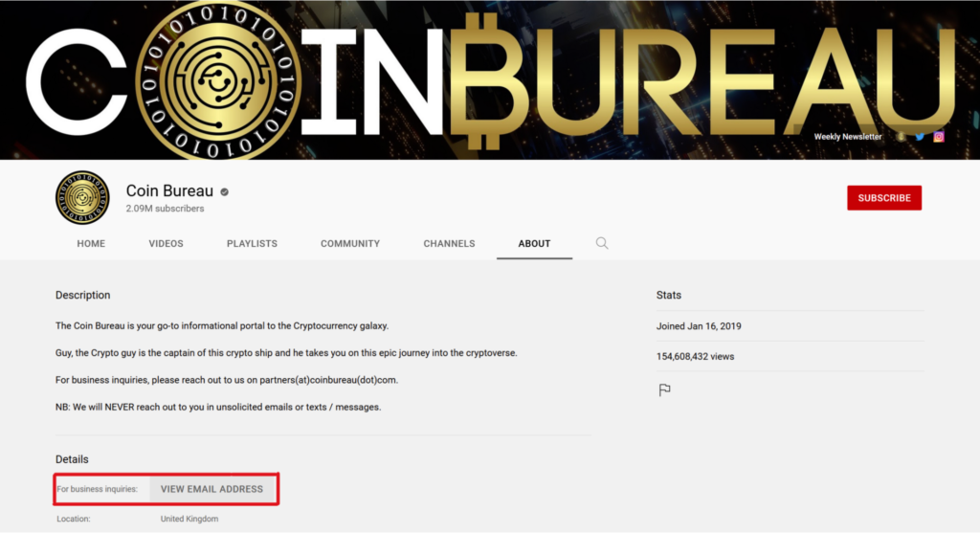Open the Instagram link in the banner
Image resolution: width=980 pixels, height=533 pixels.
(x=939, y=137)
